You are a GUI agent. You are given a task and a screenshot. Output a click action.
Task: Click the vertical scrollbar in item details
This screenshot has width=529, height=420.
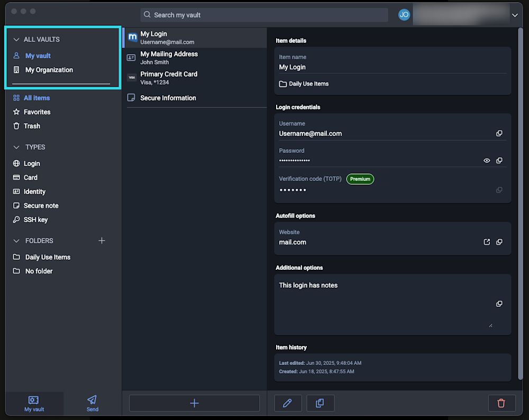pos(520,204)
